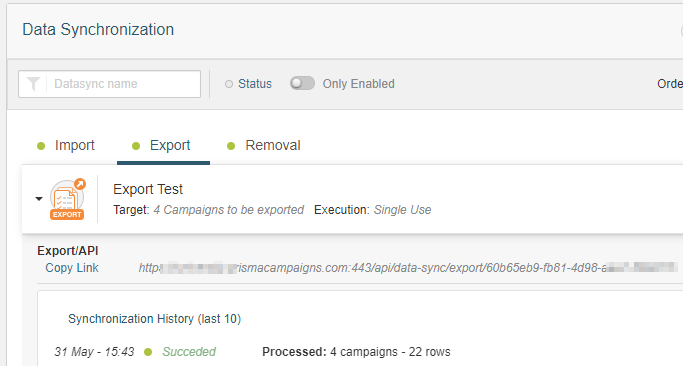This screenshot has height=366, width=683.
Task: Select the Export tab
Action: (x=170, y=146)
